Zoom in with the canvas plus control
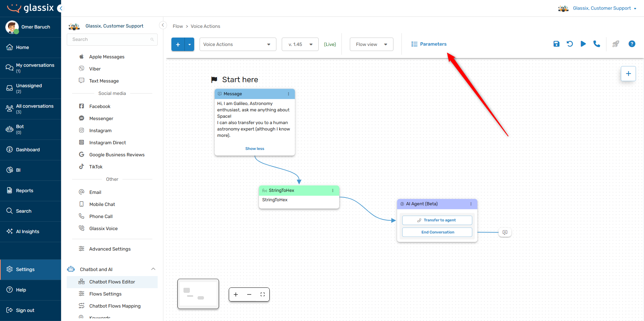The width and height of the screenshot is (644, 321). pos(236,295)
